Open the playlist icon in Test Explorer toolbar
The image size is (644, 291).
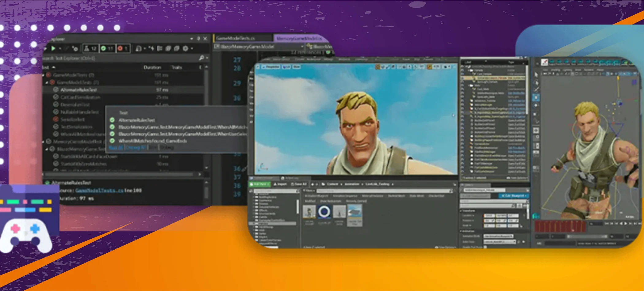[x=139, y=48]
